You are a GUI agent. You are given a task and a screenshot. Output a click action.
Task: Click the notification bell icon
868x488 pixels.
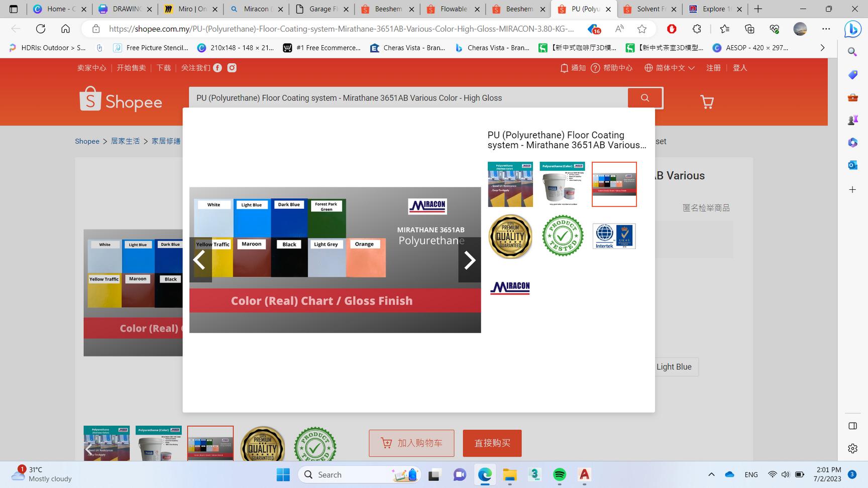click(x=564, y=68)
